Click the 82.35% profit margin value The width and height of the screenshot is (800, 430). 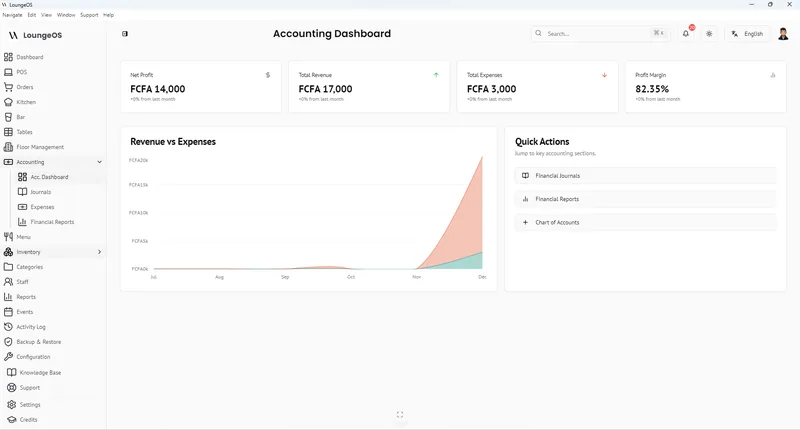point(652,89)
